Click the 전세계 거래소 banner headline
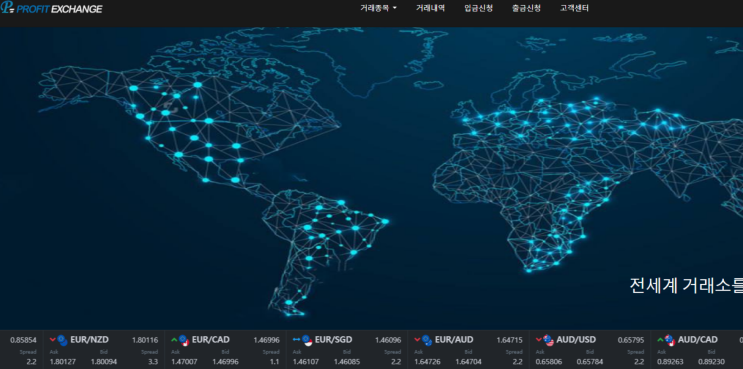 (x=686, y=286)
